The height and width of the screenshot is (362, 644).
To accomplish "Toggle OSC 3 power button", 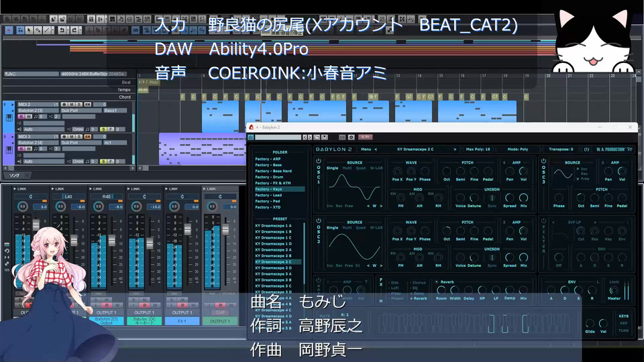I will (543, 162).
